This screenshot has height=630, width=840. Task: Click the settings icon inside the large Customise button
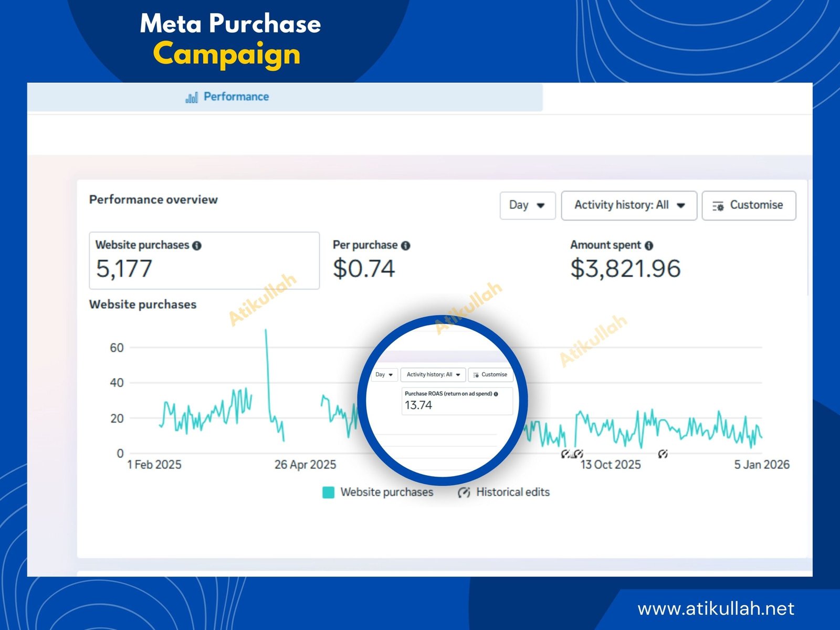tap(718, 206)
